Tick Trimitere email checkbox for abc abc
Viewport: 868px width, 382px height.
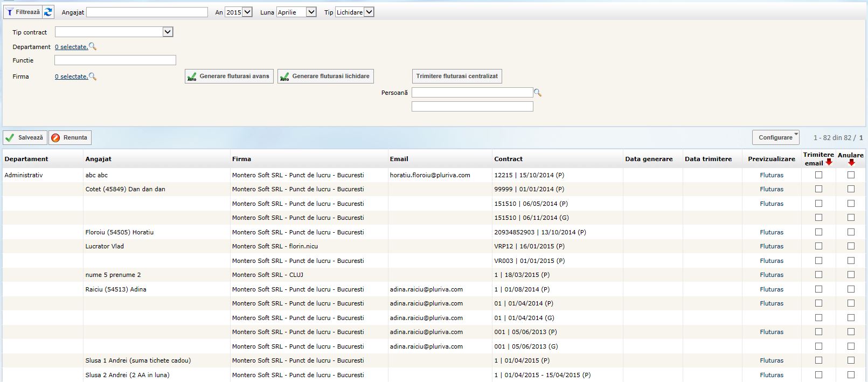pos(818,175)
